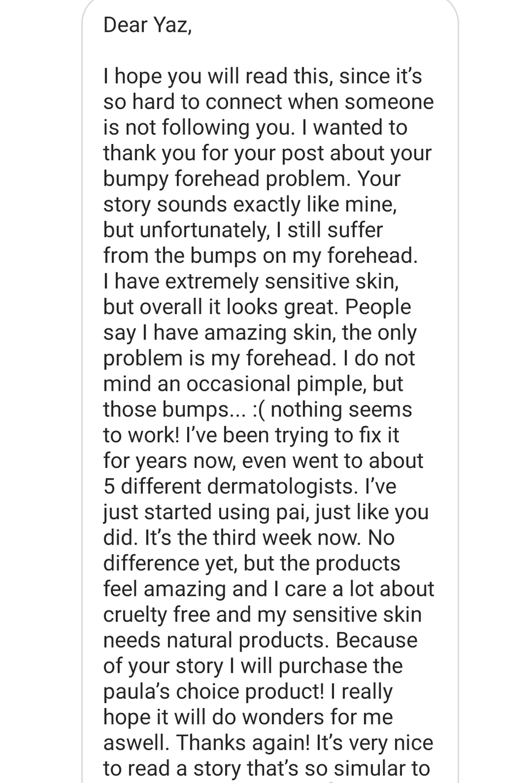Tap the line 'but unfortunately, I still suffer'
Screen dimensions: 532x783
click(243, 230)
